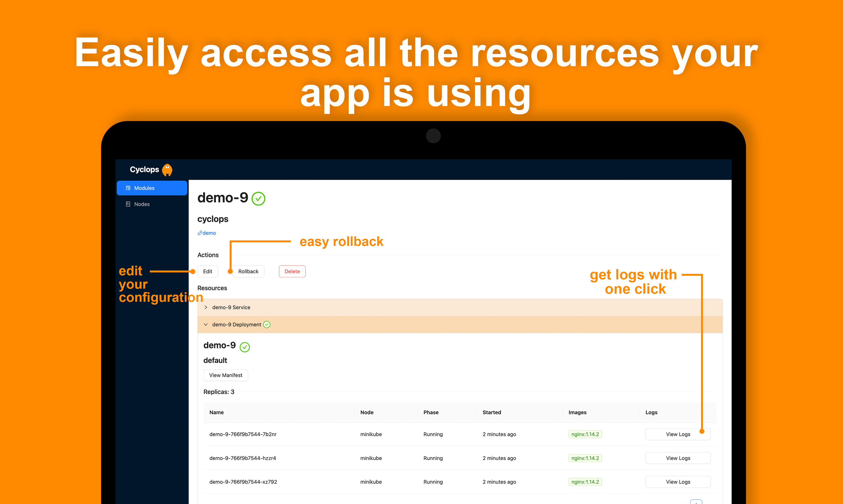Click the Images column header
843x504 pixels.
pos(578,412)
